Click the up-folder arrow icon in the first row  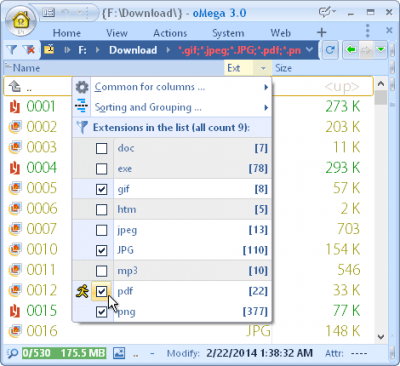[x=15, y=87]
